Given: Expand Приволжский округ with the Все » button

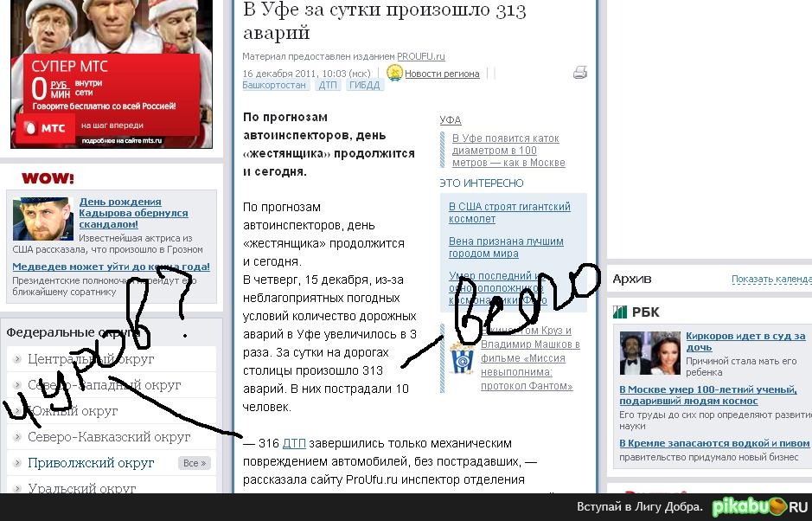Looking at the screenshot, I should coord(195,462).
